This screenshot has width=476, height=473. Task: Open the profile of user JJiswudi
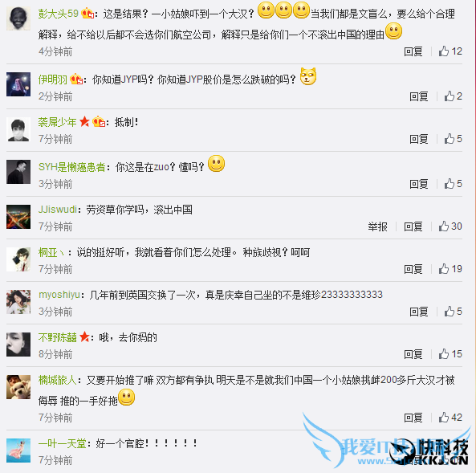(57, 210)
